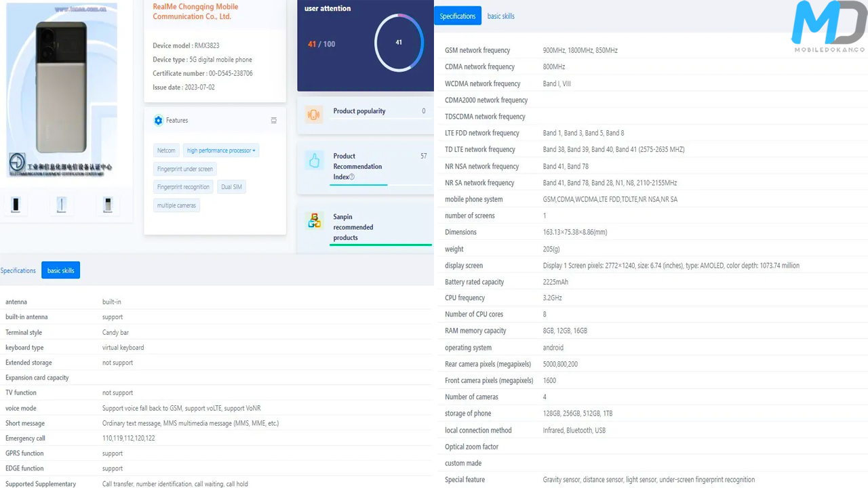Click the Dual SIM feature tag
Image resolution: width=868 pixels, height=488 pixels.
click(231, 187)
